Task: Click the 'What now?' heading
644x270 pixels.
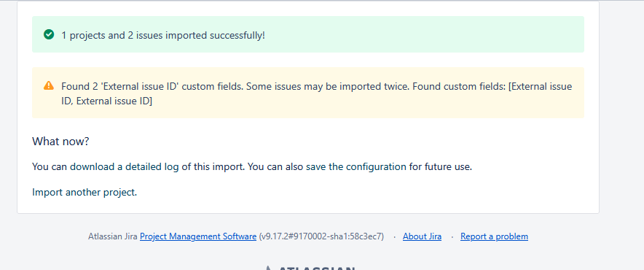Action: (60, 142)
